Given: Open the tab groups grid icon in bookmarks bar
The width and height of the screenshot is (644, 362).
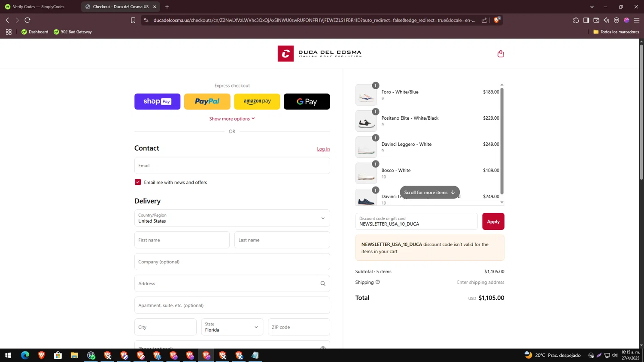Looking at the screenshot, I should click(9, 32).
